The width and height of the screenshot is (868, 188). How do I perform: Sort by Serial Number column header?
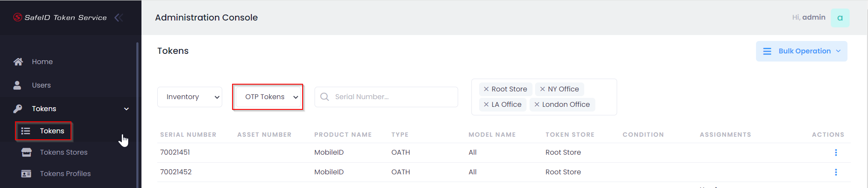click(188, 135)
